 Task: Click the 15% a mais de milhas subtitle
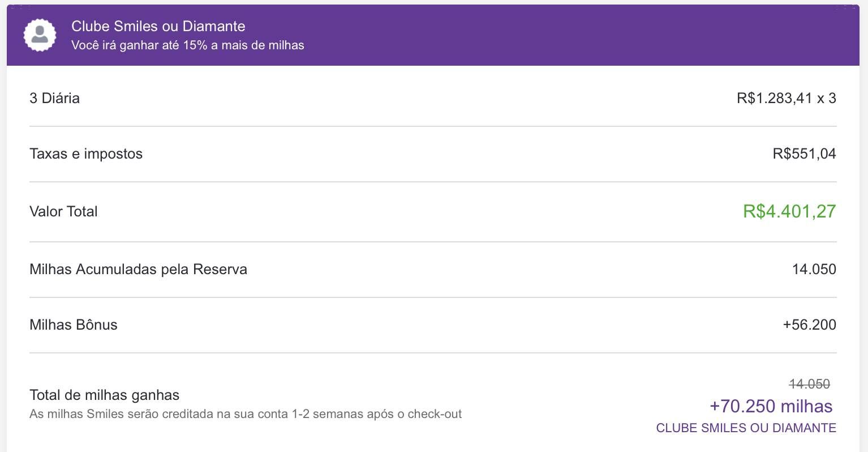click(188, 45)
